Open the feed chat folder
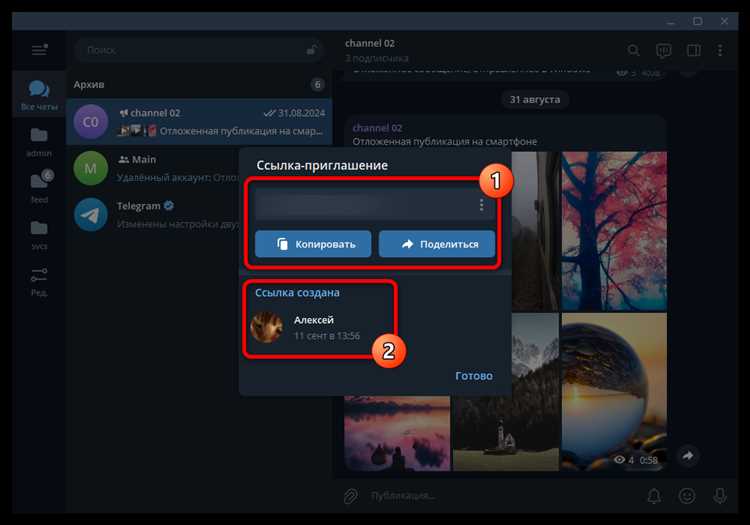This screenshot has width=750, height=525. point(39,187)
